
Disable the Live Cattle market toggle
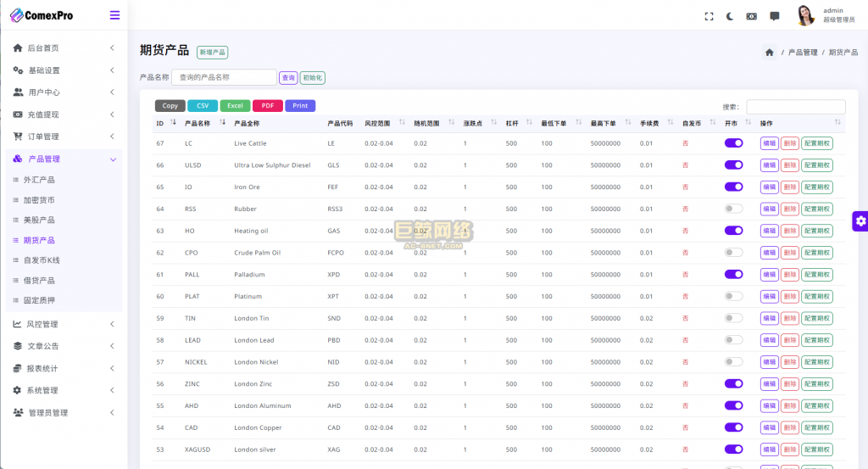click(733, 142)
